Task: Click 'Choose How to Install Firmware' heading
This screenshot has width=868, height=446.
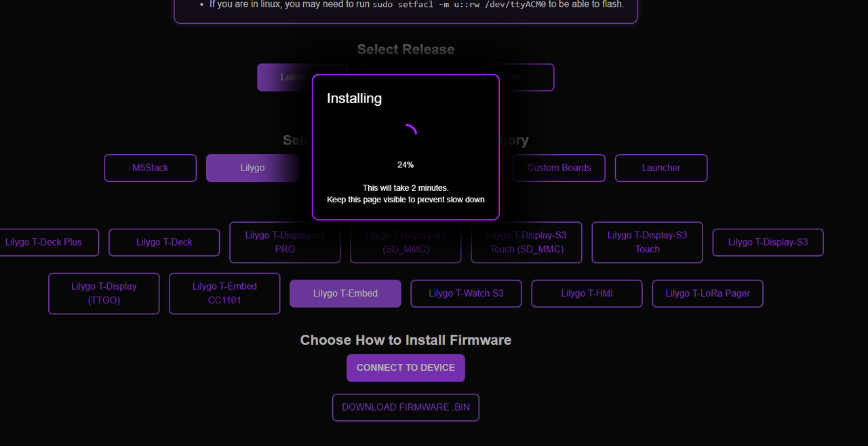Action: (x=406, y=340)
